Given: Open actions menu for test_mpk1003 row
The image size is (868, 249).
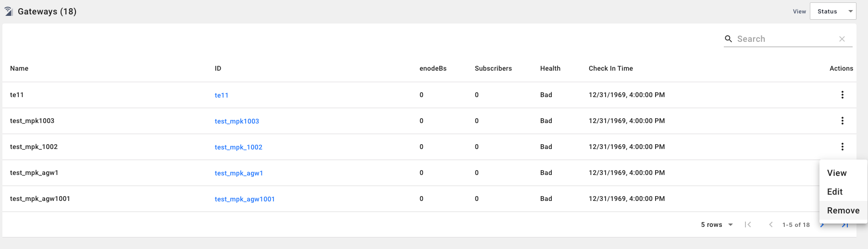Looking at the screenshot, I should (x=842, y=121).
